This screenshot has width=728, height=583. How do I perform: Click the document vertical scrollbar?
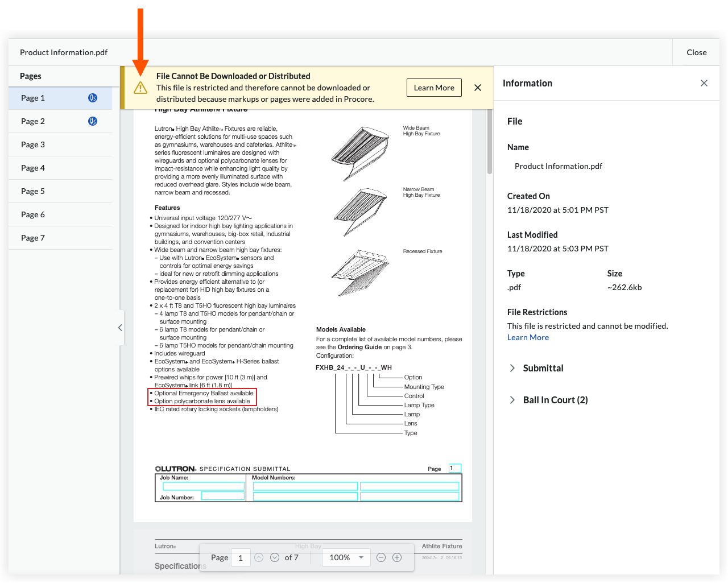pyautogui.click(x=490, y=142)
